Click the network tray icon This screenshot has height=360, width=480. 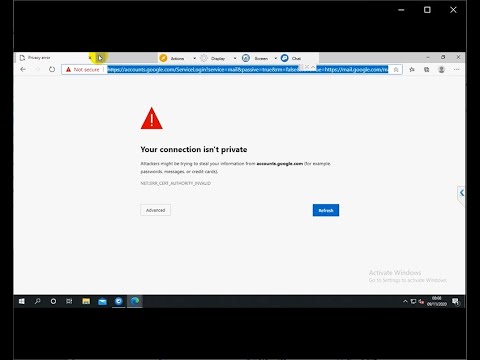[413, 301]
